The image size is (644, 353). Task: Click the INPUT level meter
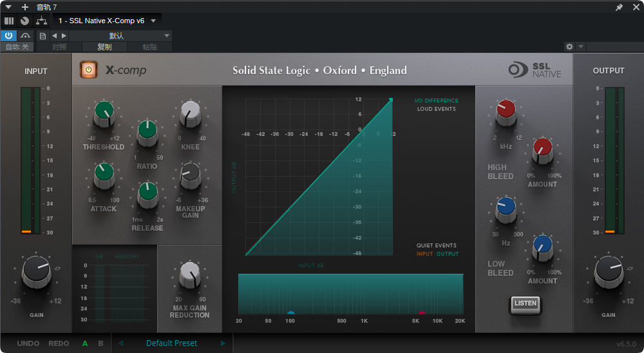coord(31,160)
